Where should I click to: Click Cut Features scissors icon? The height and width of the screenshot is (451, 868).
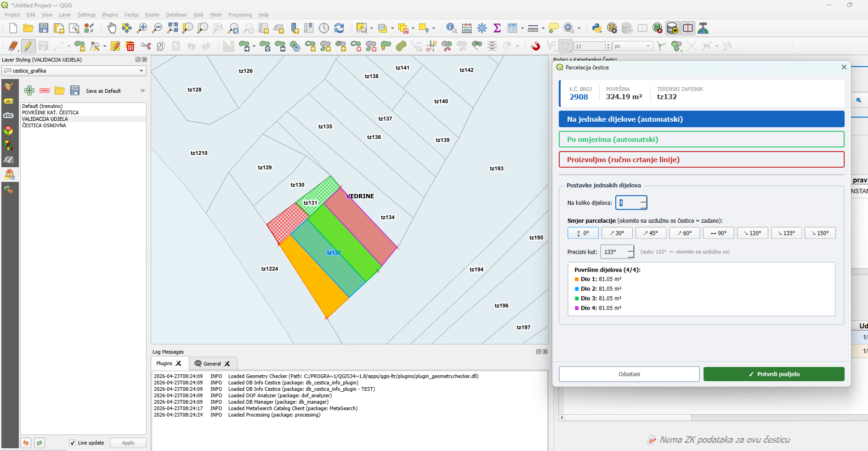point(146,46)
